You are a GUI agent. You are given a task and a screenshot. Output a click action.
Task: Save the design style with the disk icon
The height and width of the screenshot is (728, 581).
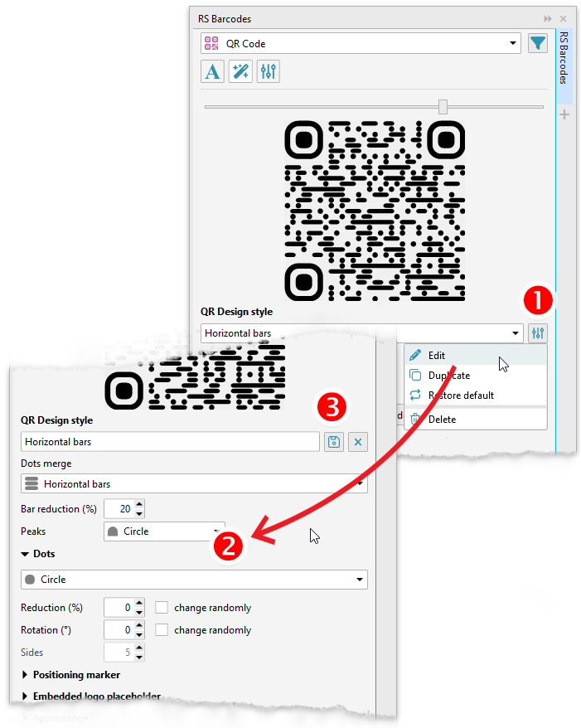pos(334,442)
